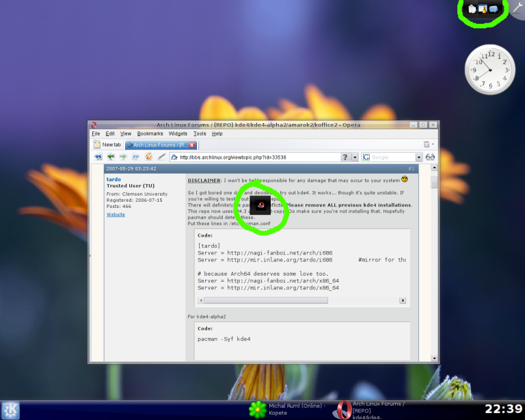Click the Google search engine icon
Image resolution: width=525 pixels, height=420 pixels.
[x=366, y=157]
